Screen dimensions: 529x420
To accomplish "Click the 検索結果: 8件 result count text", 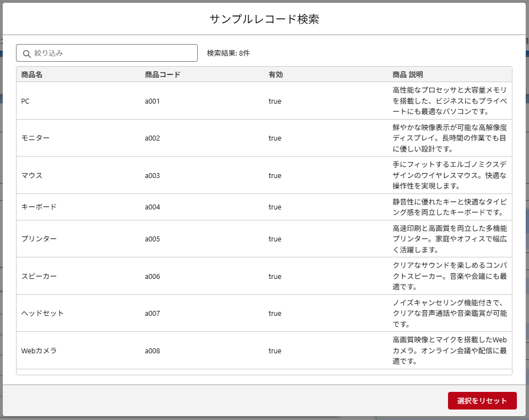I will click(x=228, y=53).
